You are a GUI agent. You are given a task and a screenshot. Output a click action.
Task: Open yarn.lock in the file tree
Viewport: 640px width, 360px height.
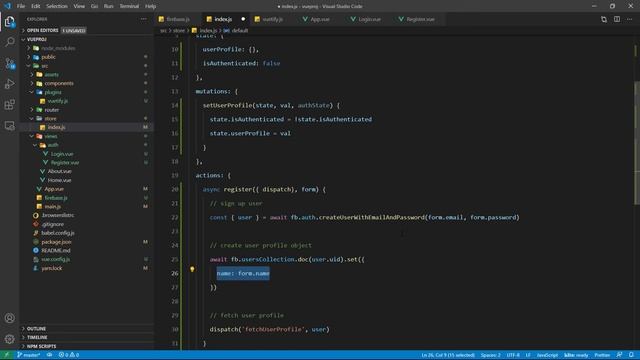click(x=87, y=268)
